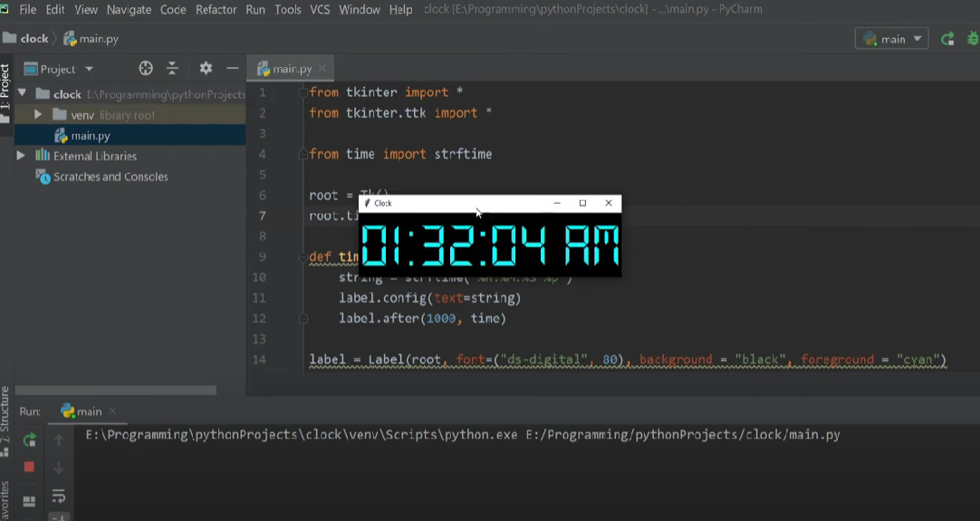The height and width of the screenshot is (521, 980).
Task: Click the fold marker on line 4
Action: [303, 154]
